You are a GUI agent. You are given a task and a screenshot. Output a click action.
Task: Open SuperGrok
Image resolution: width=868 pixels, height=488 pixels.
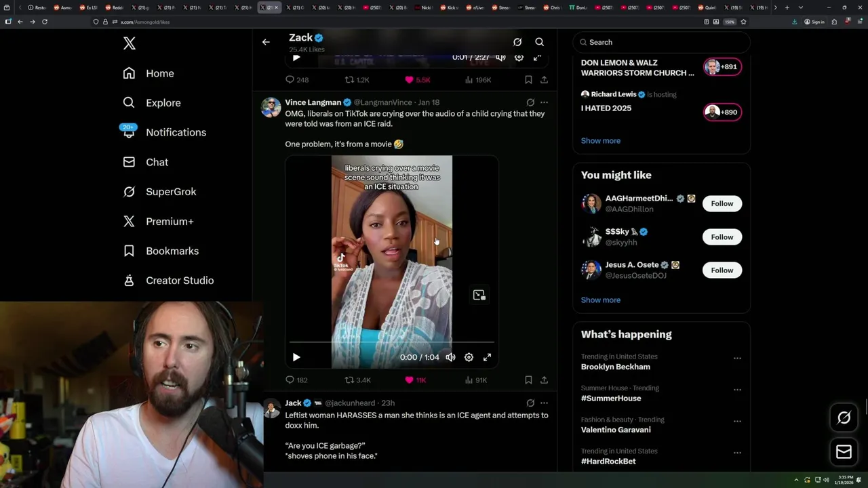tap(159, 192)
